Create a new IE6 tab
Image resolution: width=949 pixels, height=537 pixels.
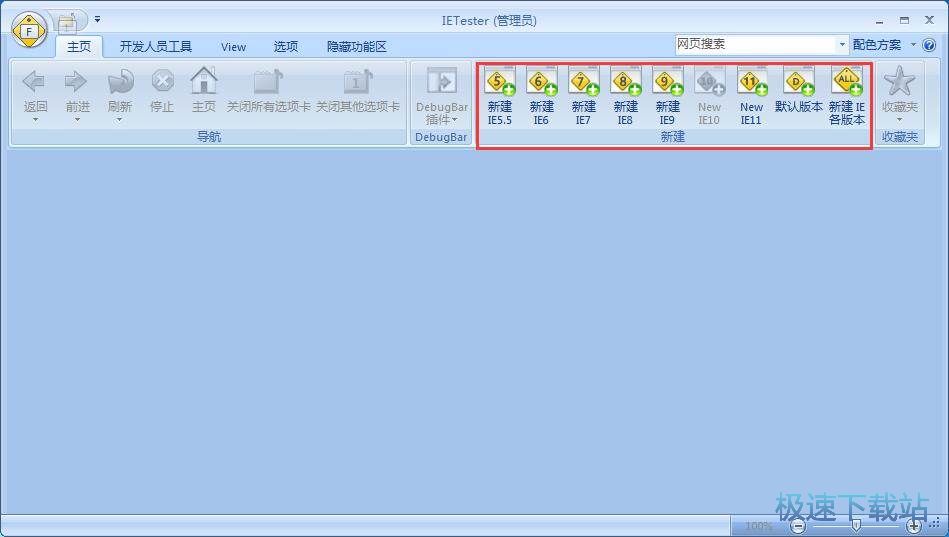(x=541, y=96)
